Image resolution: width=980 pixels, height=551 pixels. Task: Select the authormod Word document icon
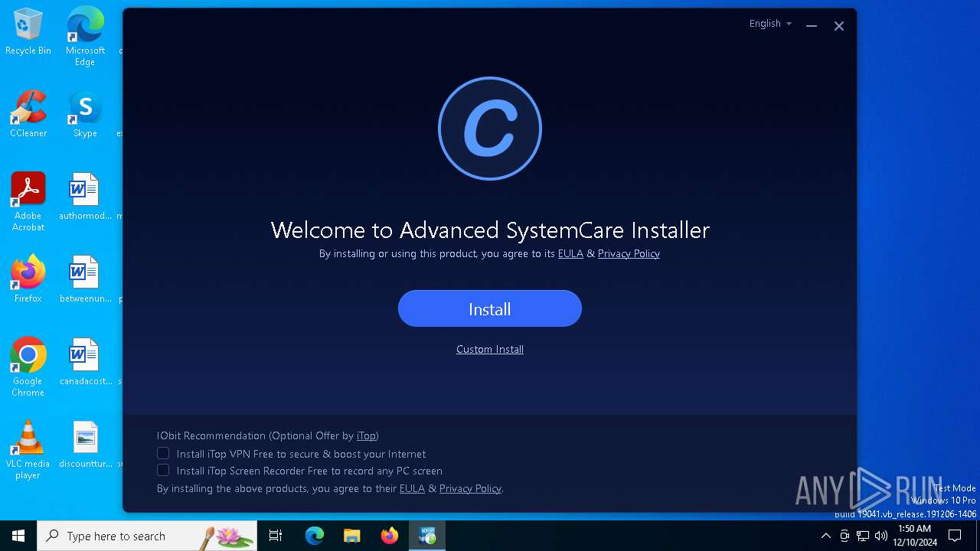click(85, 197)
